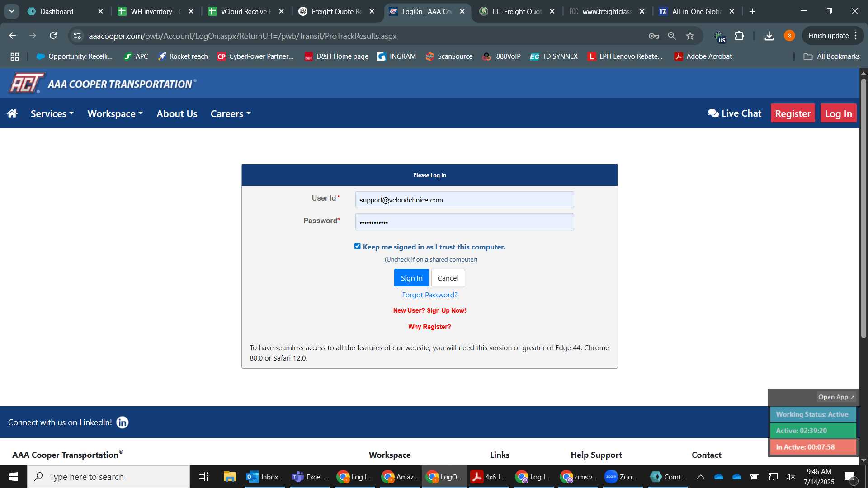868x488 pixels.
Task: Open the Chrome profile avatar
Action: coord(789,36)
